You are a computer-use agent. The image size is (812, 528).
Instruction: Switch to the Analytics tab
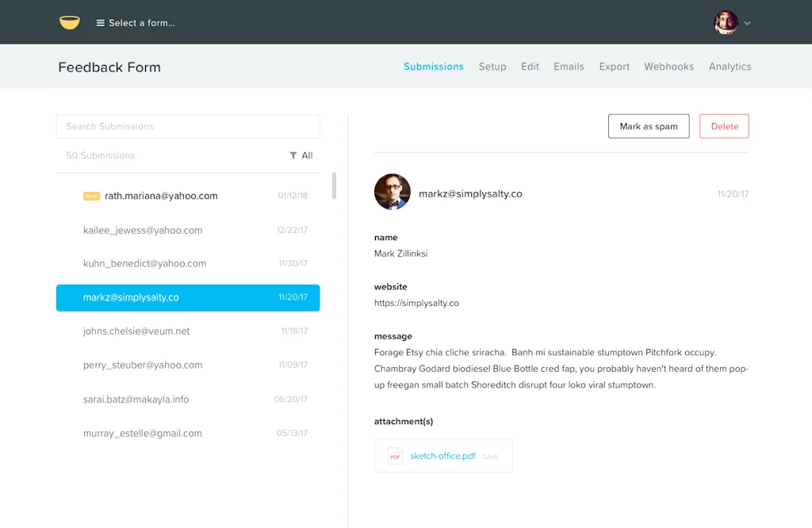pos(730,67)
